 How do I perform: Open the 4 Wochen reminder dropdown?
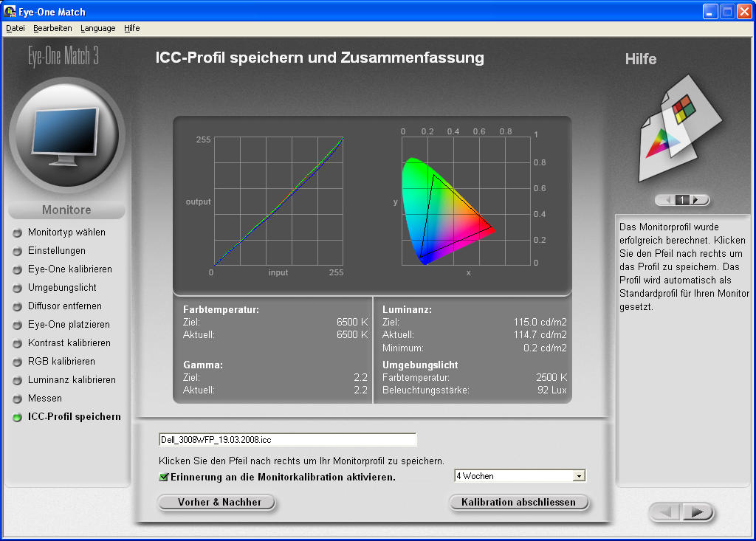point(579,476)
